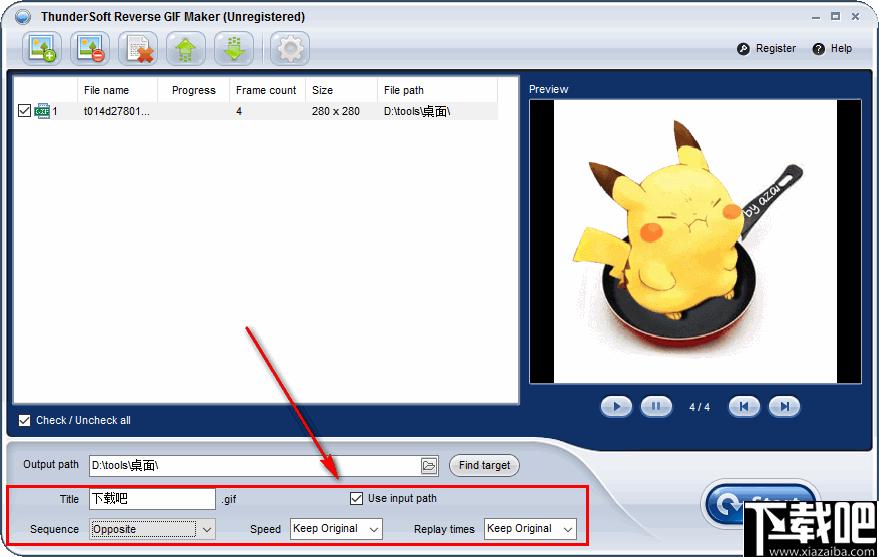Click the Help question mark icon
Screen dimensions: 879x557
(x=818, y=49)
